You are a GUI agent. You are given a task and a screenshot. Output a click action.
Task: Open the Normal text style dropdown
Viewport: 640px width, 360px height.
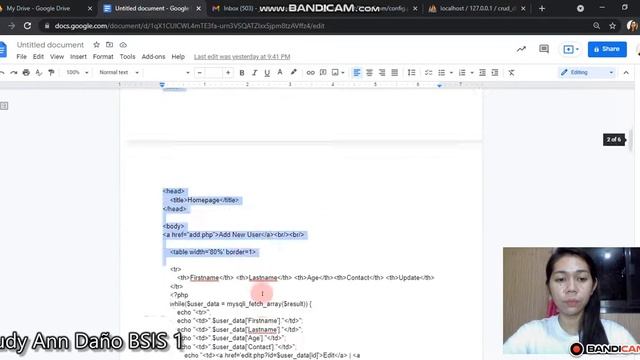tap(119, 73)
